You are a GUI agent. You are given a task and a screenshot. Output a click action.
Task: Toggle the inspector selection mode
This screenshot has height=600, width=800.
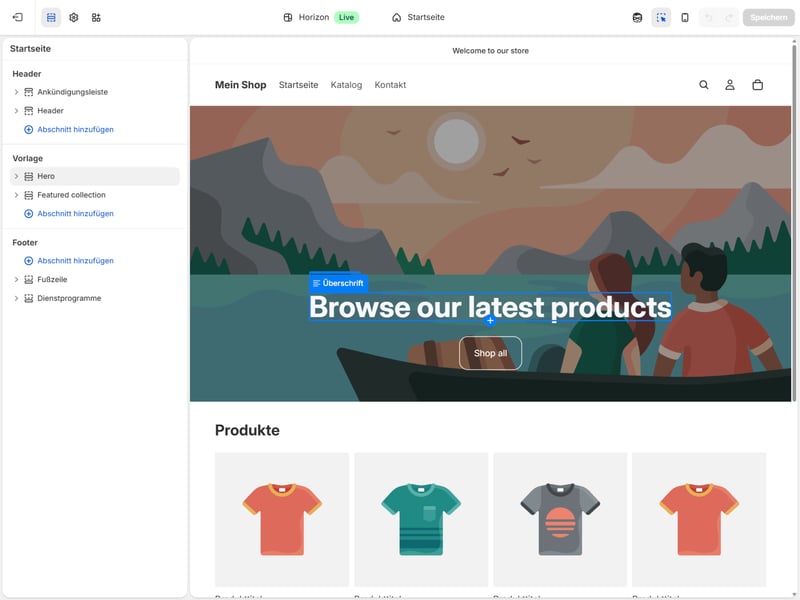pyautogui.click(x=661, y=17)
